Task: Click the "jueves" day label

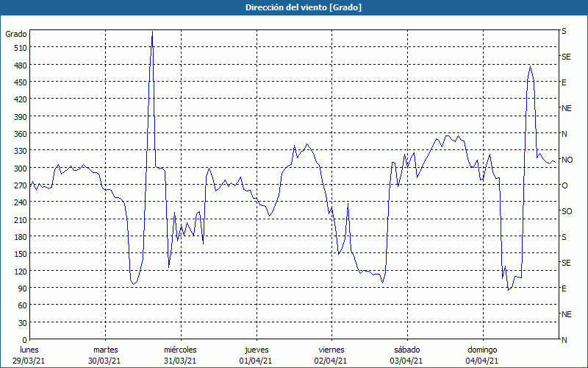Action: 257,350
